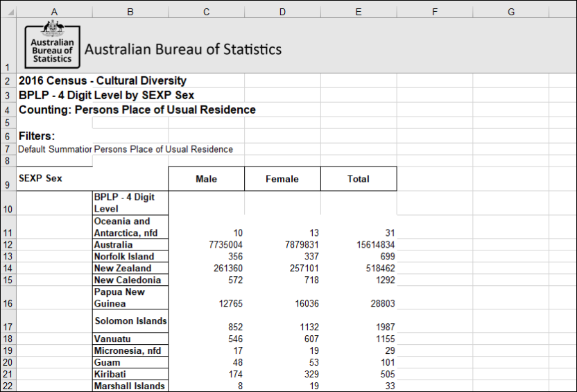Screen dimensions: 577x392
Task: Click Papua New Guinea female value 16036
Action: [x=307, y=304]
